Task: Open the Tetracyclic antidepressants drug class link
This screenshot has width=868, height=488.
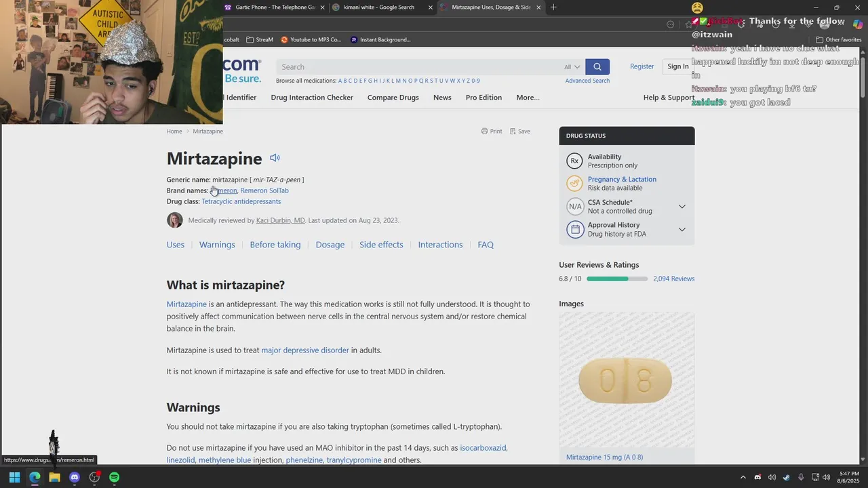Action: [x=241, y=201]
